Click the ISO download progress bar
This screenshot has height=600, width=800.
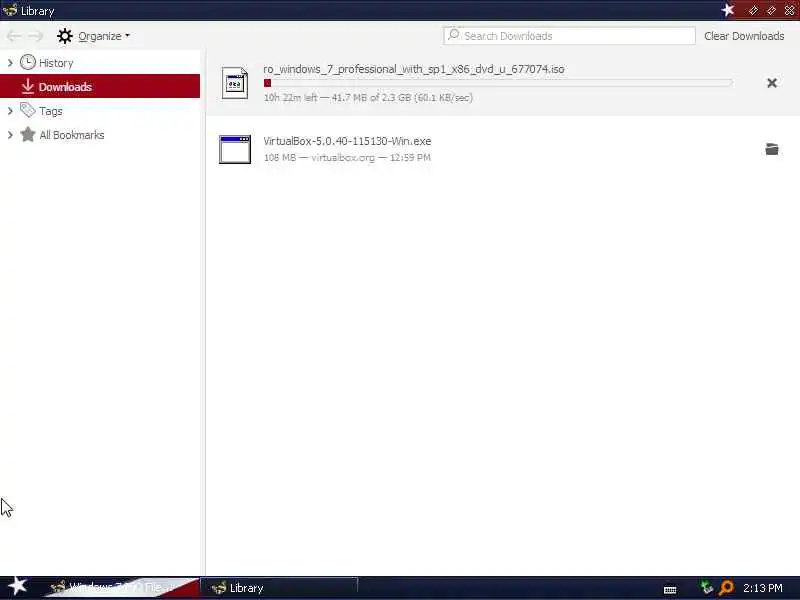pos(498,83)
